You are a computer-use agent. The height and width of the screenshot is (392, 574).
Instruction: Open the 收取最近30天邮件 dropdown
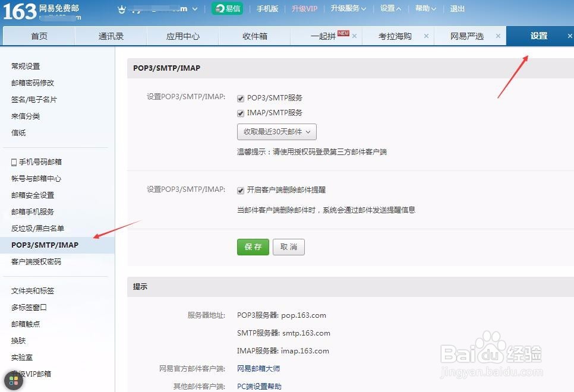click(278, 131)
